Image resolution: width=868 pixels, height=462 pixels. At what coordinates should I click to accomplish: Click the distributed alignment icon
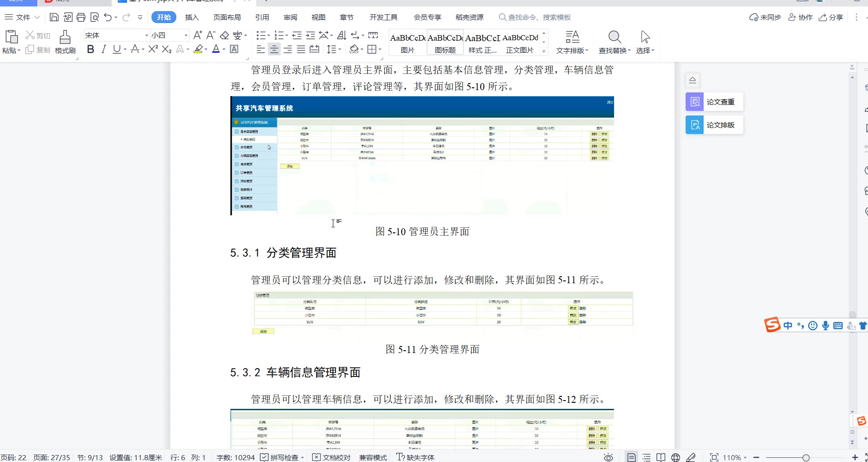pyautogui.click(x=314, y=49)
